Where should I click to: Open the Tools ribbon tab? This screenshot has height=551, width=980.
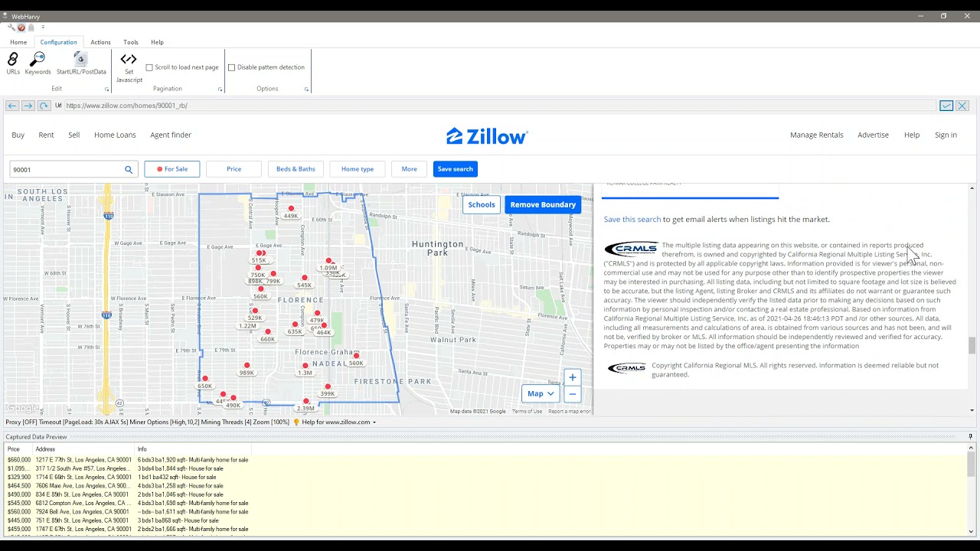131,42
